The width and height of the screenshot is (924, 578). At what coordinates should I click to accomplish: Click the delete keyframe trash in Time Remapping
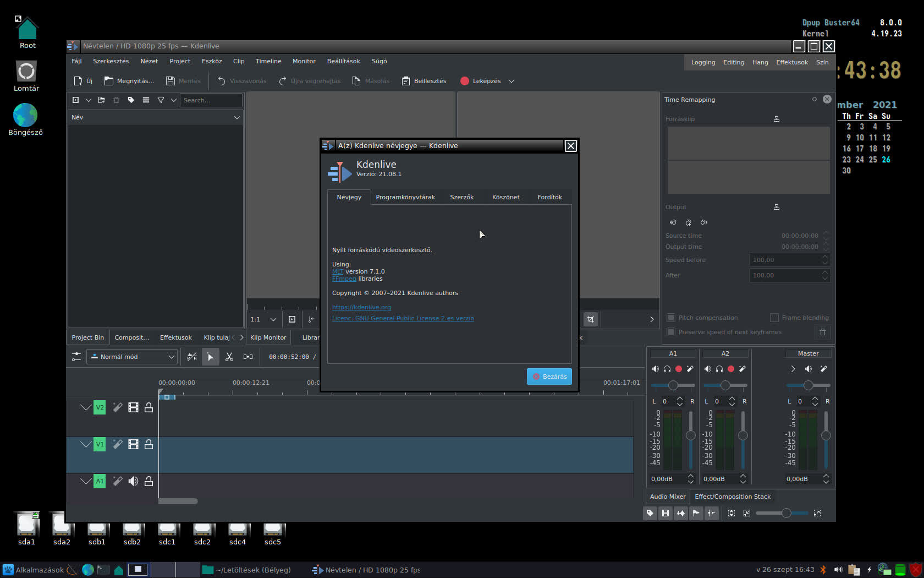tap(823, 332)
